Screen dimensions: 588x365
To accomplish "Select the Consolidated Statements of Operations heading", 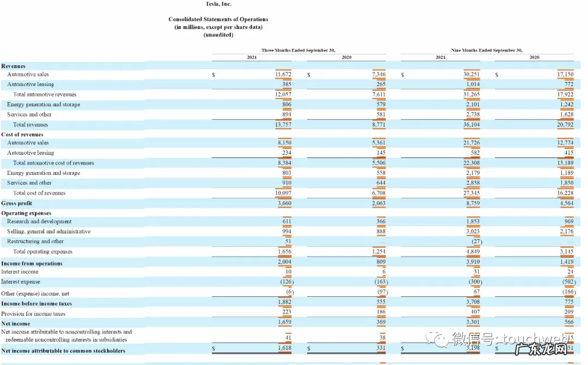I will 218,19.
